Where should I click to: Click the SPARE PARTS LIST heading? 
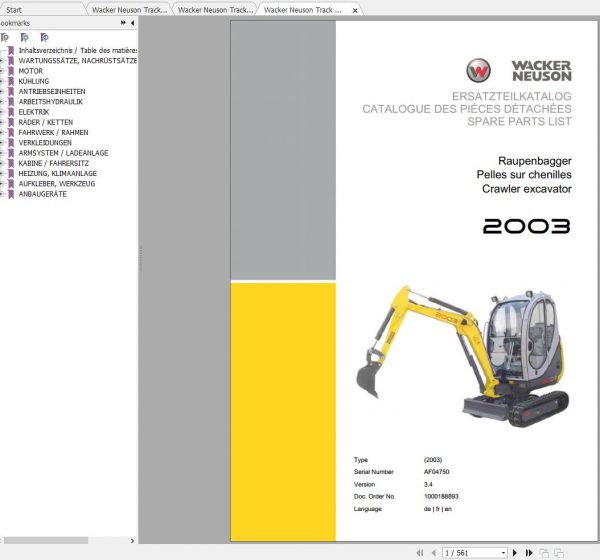pyautogui.click(x=519, y=122)
